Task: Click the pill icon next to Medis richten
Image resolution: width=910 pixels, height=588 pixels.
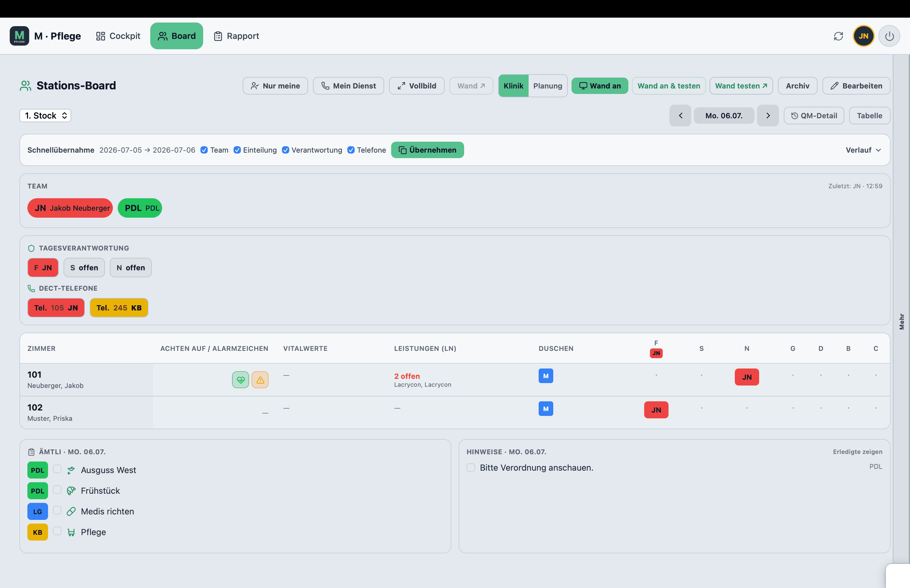Action: coord(71,512)
